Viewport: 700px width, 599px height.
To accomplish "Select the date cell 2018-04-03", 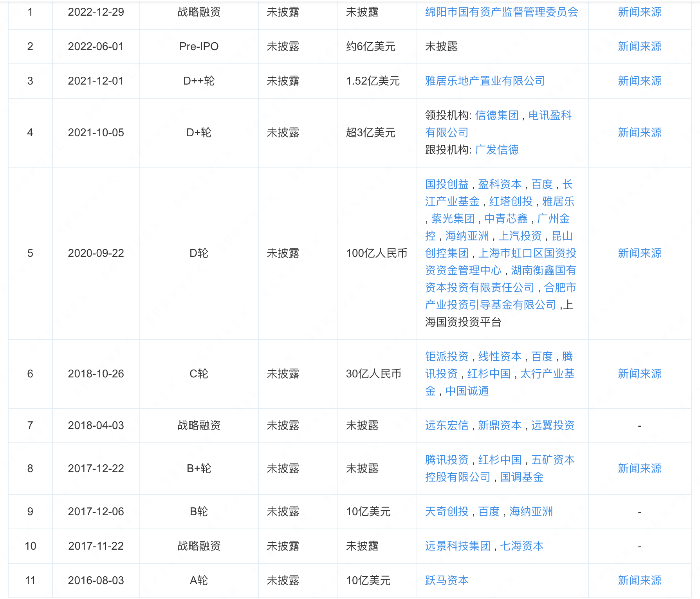I will 96,426.
